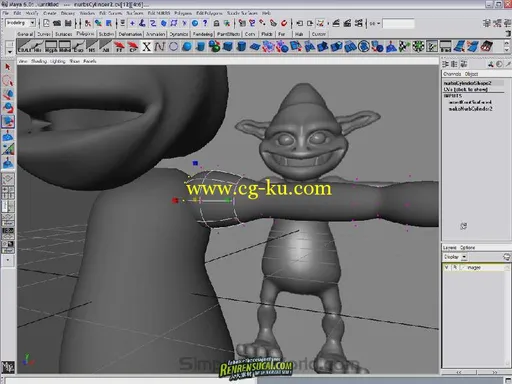Click the blue sphere shelf icon

click(x=187, y=47)
